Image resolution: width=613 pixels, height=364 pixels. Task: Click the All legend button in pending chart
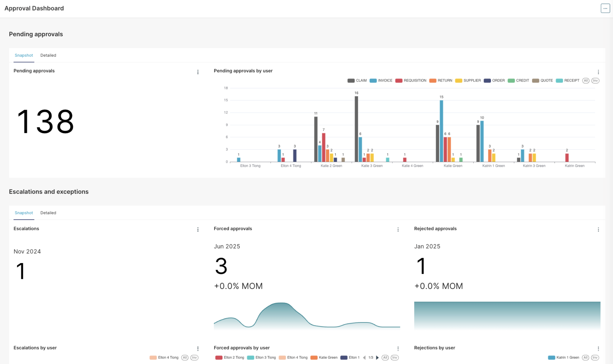[586, 81]
